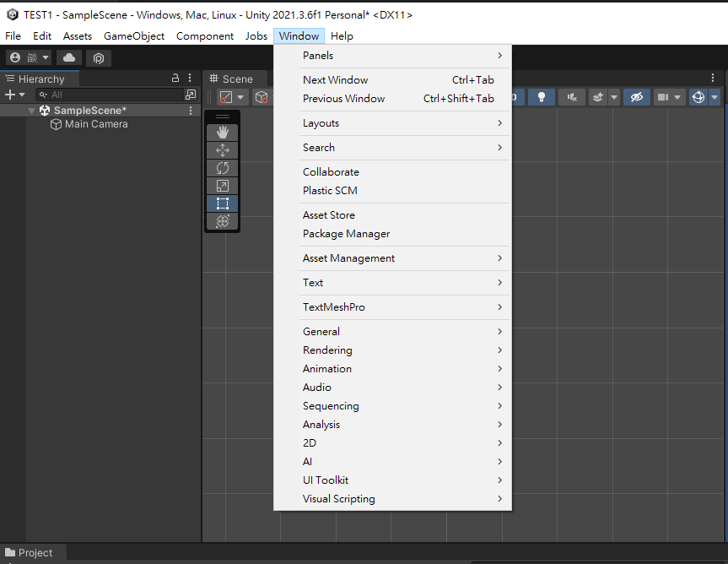Click the Main Camera cube icon
The width and height of the screenshot is (728, 564).
(x=56, y=124)
